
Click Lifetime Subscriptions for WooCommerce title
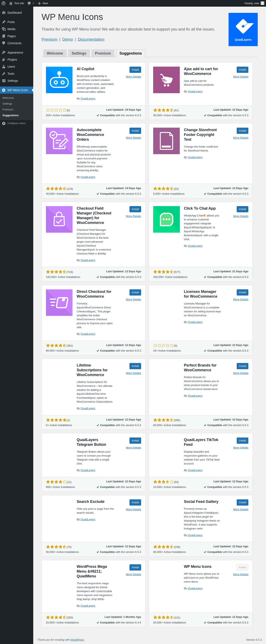[x=92, y=370]
